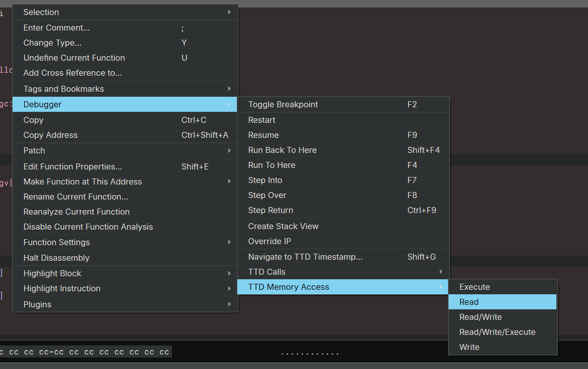
Task: Choose Read/Write/Execute memory access
Action: coord(497,332)
